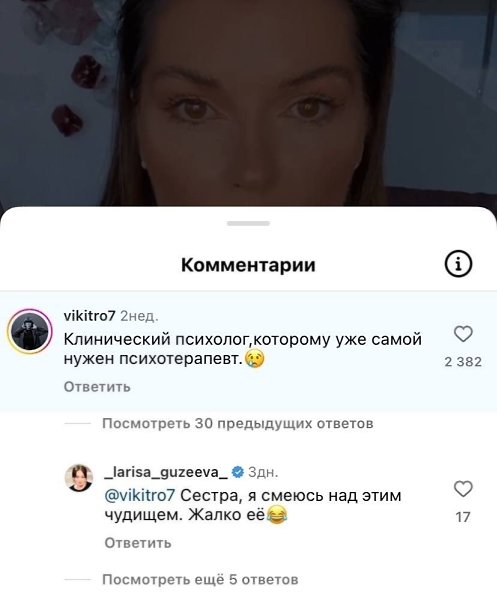Open the comments info icon
The image size is (497, 600).
click(458, 264)
